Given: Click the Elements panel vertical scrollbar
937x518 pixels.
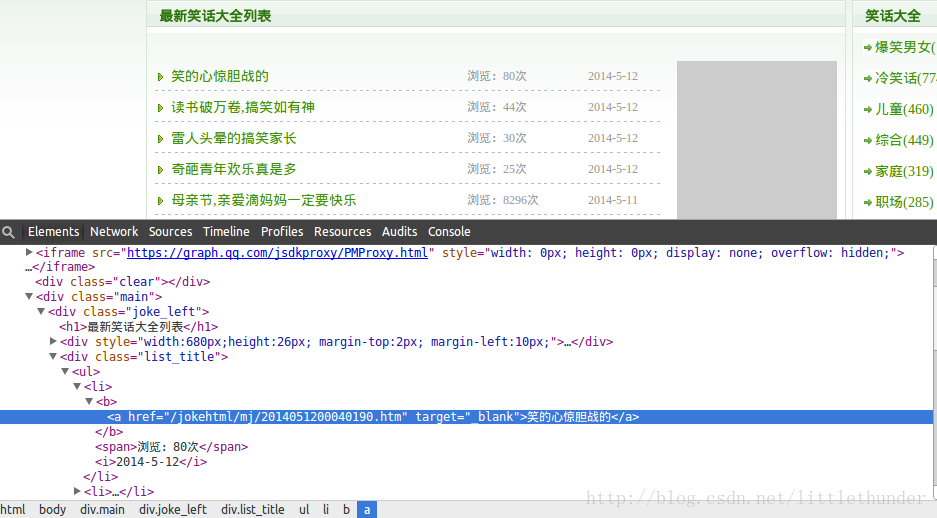Looking at the screenshot, I should [935, 373].
